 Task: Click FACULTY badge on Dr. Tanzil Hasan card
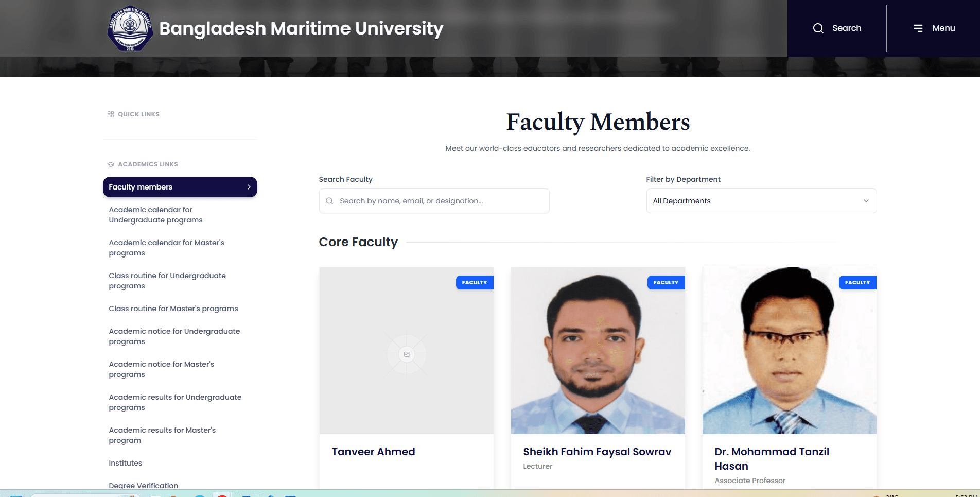857,283
